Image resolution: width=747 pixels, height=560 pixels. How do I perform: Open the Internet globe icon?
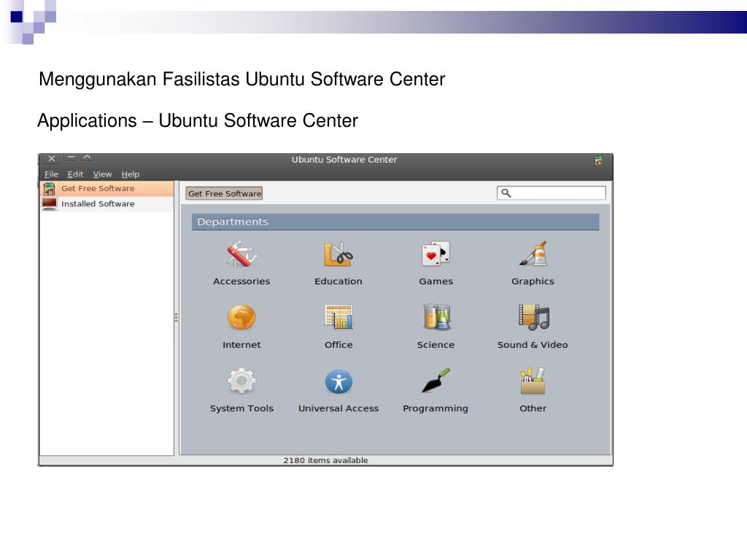[x=241, y=317]
